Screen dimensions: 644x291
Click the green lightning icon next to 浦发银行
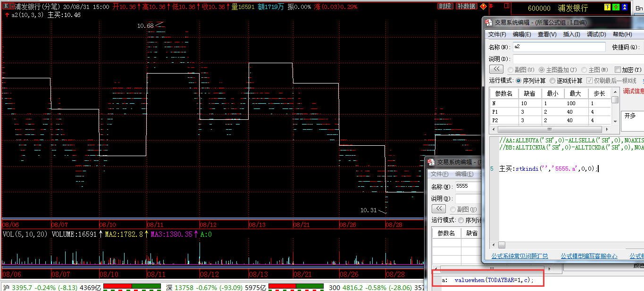tap(616, 7)
